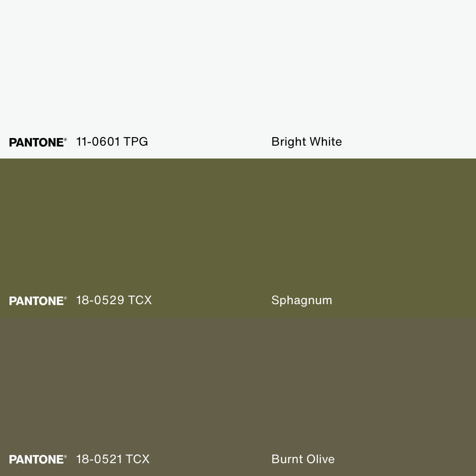Select the Sphagnum green color swatch area

click(238, 224)
